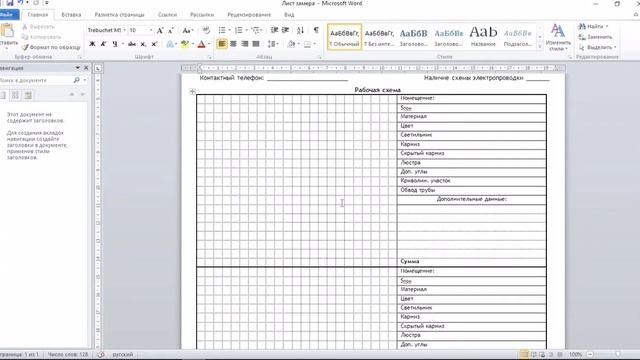This screenshot has width=640, height=360.
Task: Click the search magnifier in navigation pane
Action: click(x=76, y=80)
